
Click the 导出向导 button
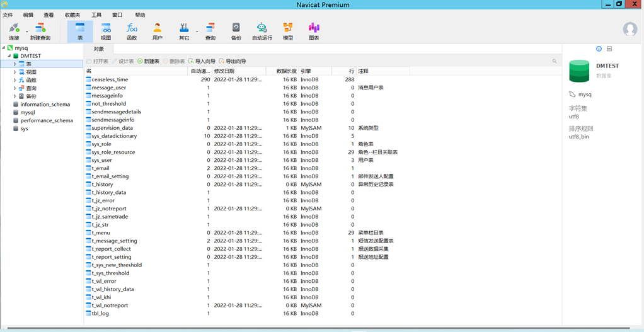pyautogui.click(x=233, y=61)
